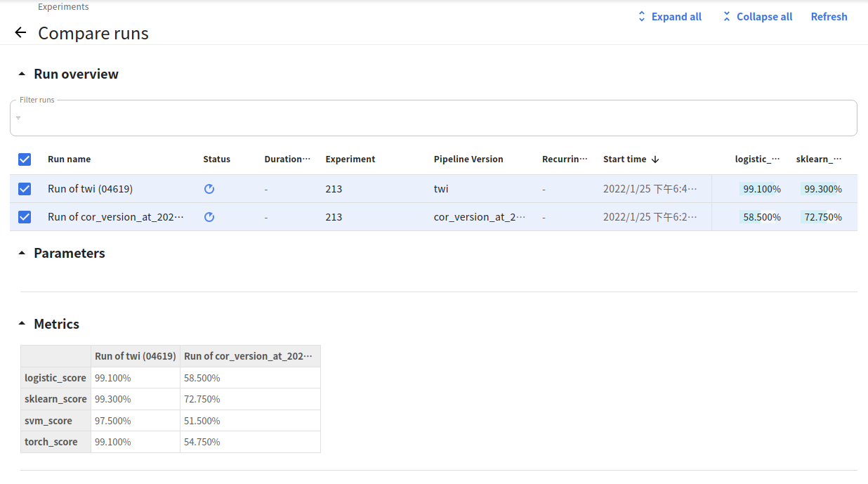Click the back arrow beside Compare runs
868x484 pixels.
[x=20, y=32]
